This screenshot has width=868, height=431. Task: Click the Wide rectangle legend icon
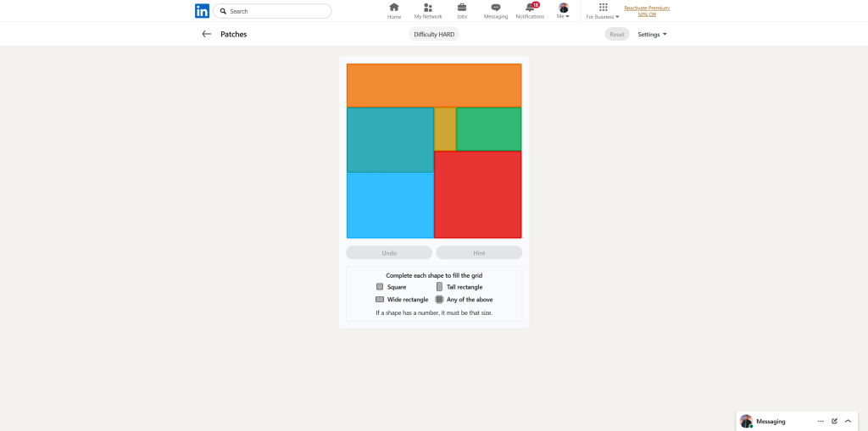(x=380, y=299)
